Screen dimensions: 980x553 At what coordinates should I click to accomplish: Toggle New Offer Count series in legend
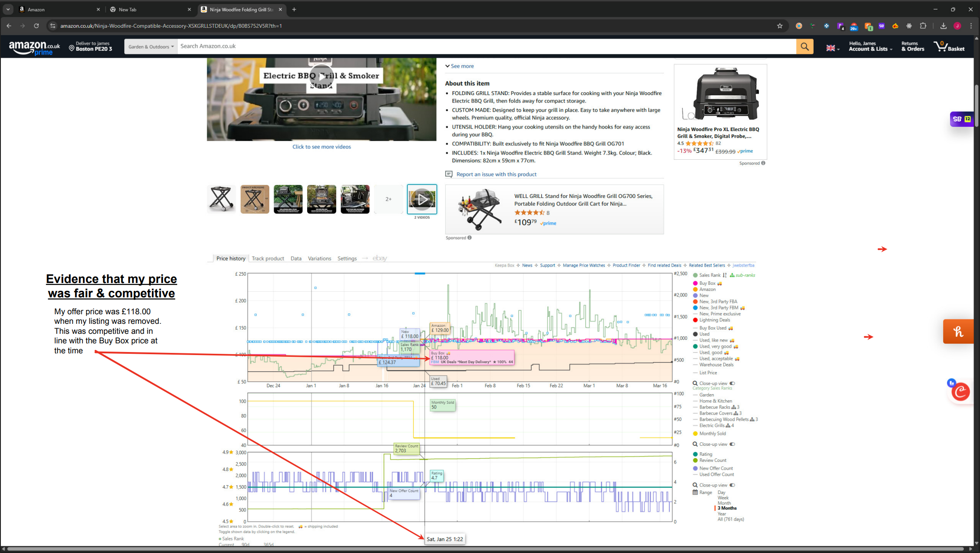[x=713, y=468]
